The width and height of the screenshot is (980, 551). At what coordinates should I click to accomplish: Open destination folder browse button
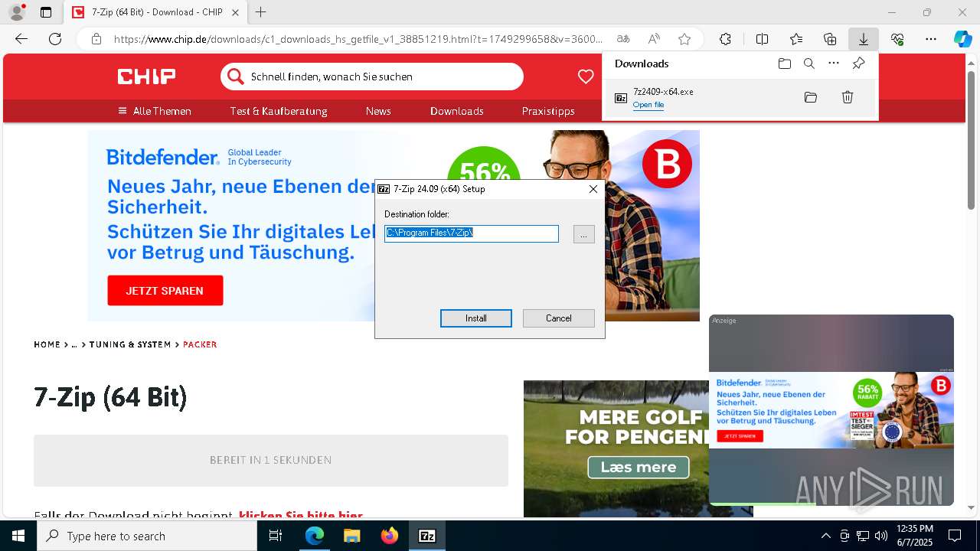pyautogui.click(x=583, y=234)
